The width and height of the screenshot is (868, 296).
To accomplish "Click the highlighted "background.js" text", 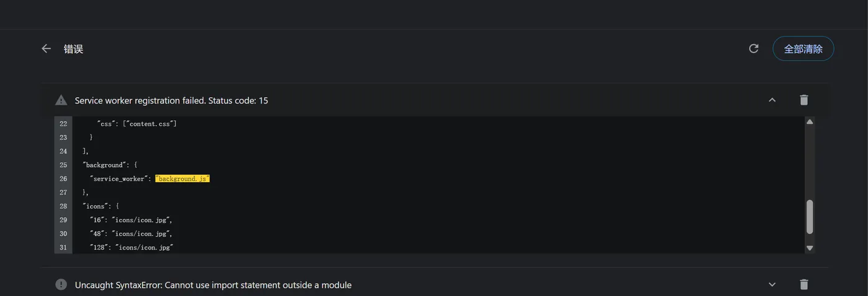I will pyautogui.click(x=182, y=178).
